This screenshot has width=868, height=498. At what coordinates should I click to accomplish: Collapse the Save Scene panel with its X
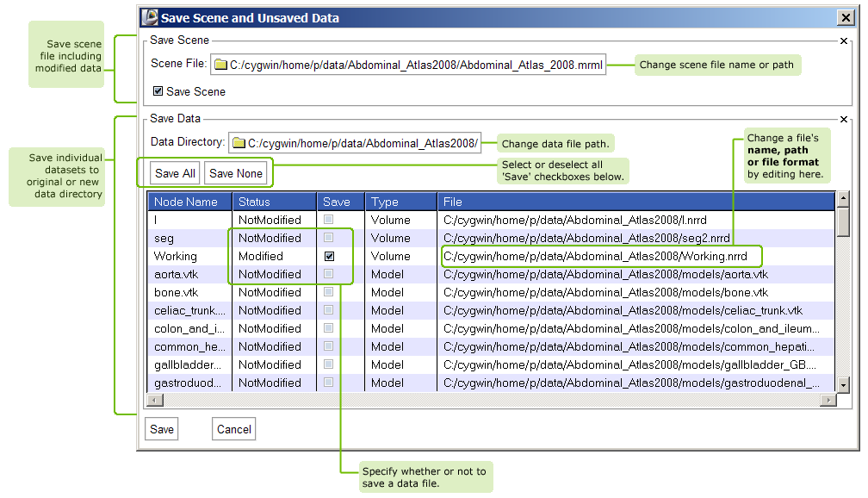844,40
